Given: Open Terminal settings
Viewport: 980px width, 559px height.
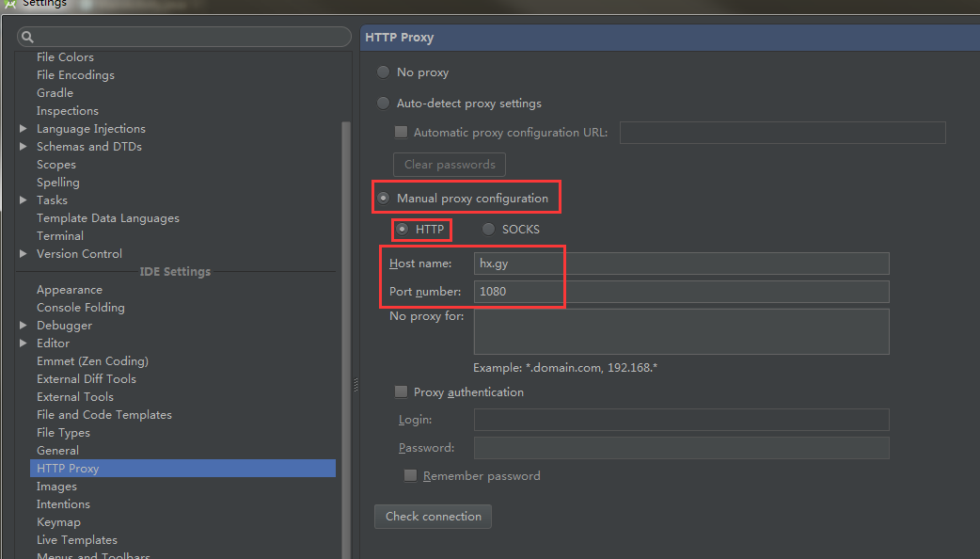Looking at the screenshot, I should coord(60,235).
